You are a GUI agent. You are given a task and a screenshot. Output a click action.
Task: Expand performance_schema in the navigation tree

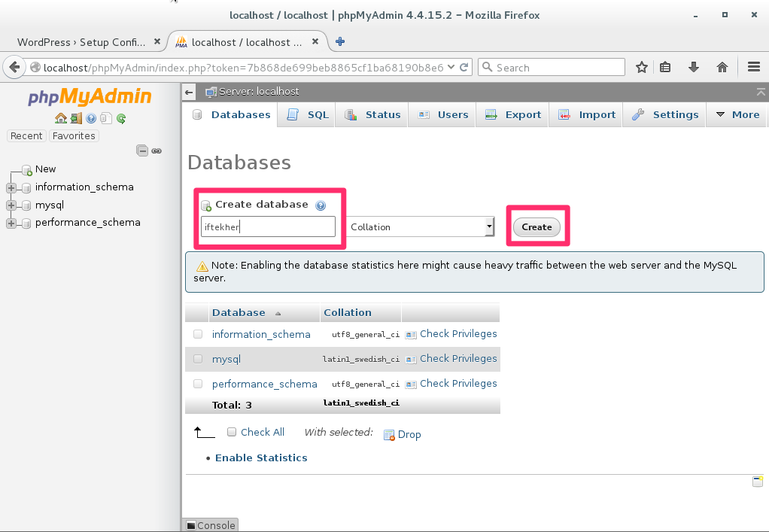[11, 223]
